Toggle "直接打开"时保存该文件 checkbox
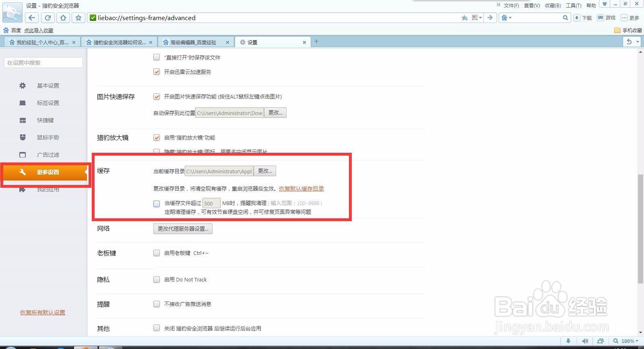 157,57
